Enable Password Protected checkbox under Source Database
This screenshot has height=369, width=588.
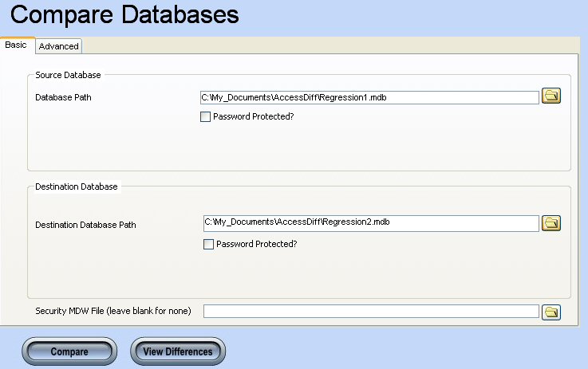pyautogui.click(x=206, y=116)
